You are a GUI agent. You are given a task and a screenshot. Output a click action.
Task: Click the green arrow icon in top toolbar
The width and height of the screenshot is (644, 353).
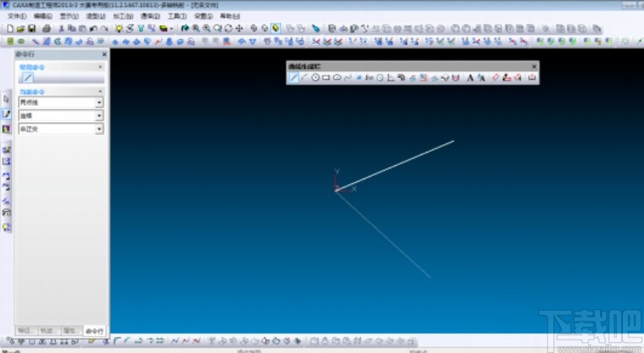pos(185,28)
